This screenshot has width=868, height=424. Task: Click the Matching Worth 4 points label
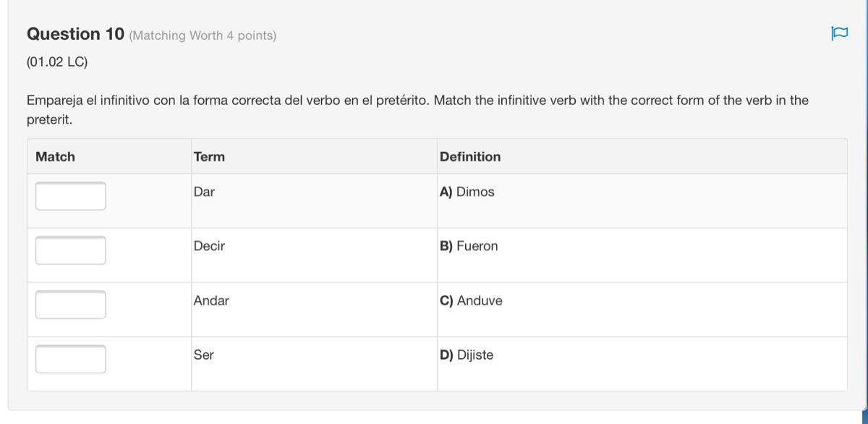203,35
